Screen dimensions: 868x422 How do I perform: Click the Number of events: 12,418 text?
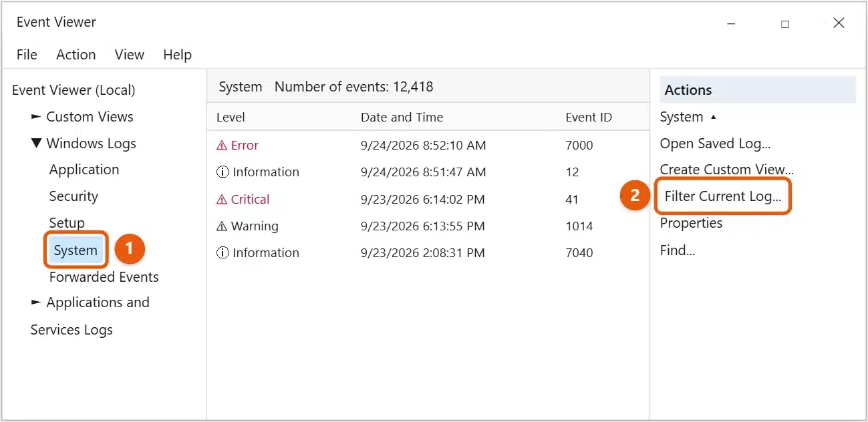pyautogui.click(x=353, y=87)
